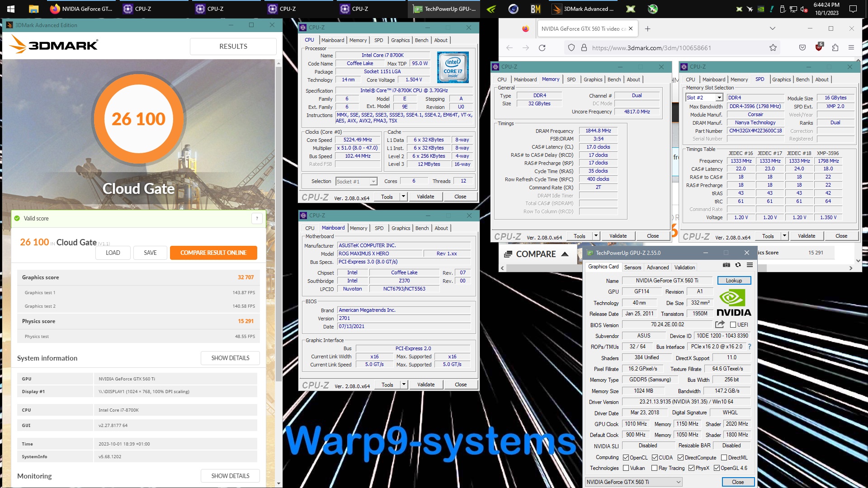This screenshot has height=488, width=868.
Task: Toggle the Ray Tracing checkbox
Action: point(654,468)
